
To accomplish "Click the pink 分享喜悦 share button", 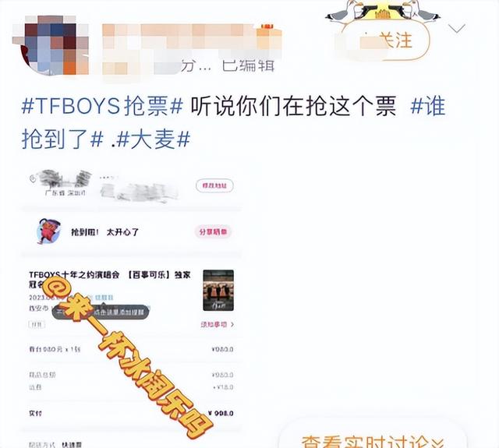I will tap(213, 231).
